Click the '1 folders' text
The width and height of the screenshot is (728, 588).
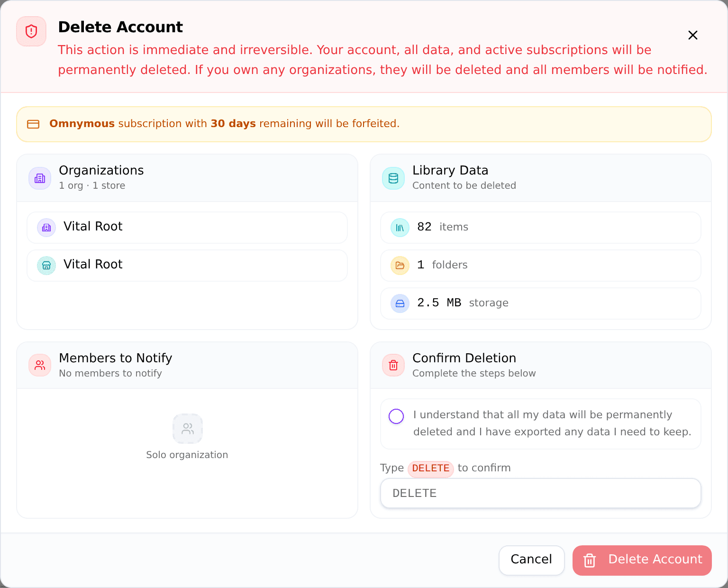(x=442, y=265)
